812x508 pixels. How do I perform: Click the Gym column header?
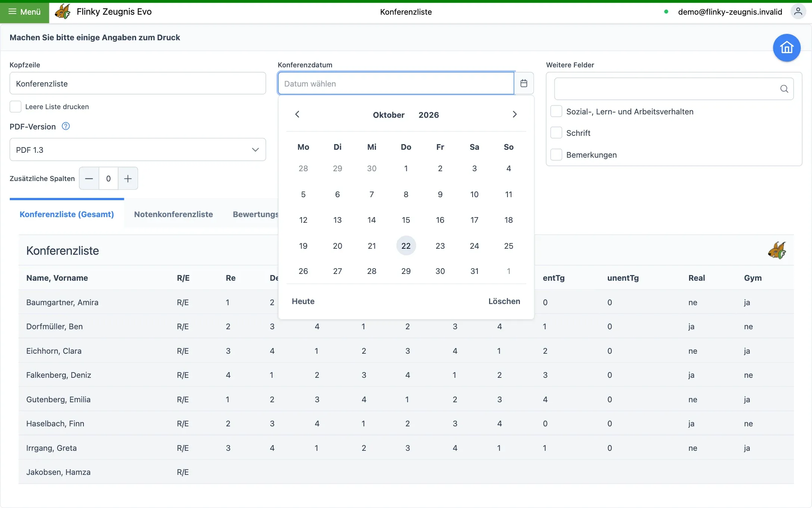[x=753, y=278]
